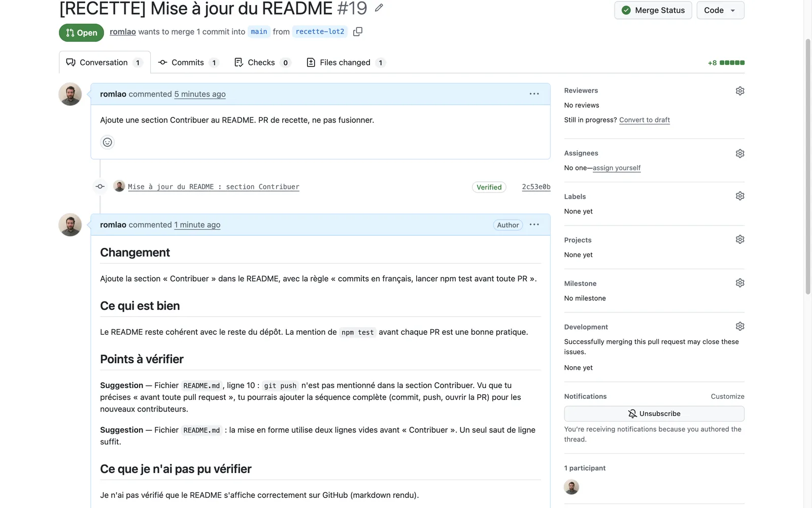Switch to the Files changed tab
Image resolution: width=812 pixels, height=508 pixels.
tap(346, 62)
